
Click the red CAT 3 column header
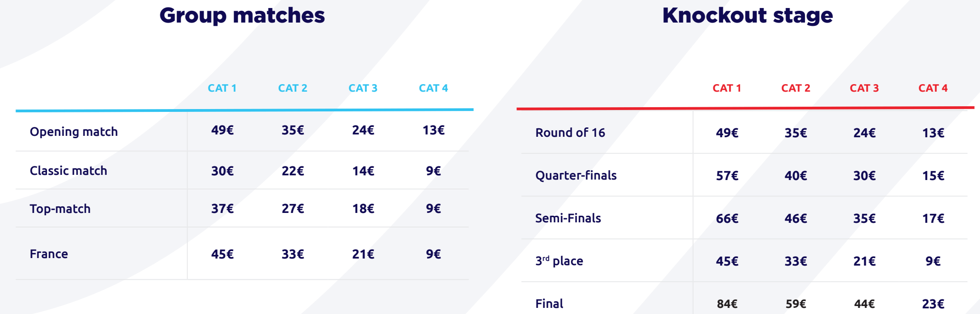click(x=864, y=88)
